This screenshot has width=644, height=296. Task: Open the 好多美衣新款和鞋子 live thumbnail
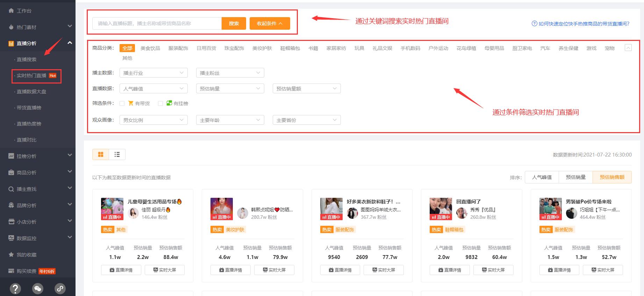tap(331, 209)
